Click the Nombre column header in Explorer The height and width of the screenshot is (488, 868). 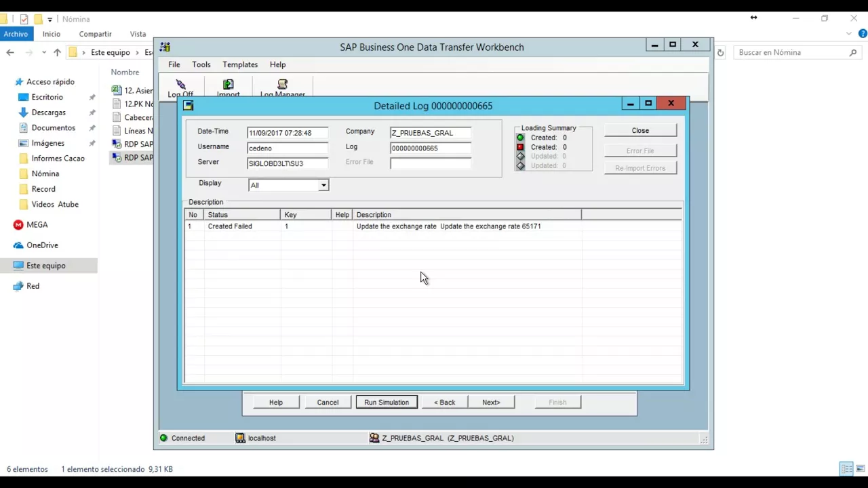click(125, 72)
